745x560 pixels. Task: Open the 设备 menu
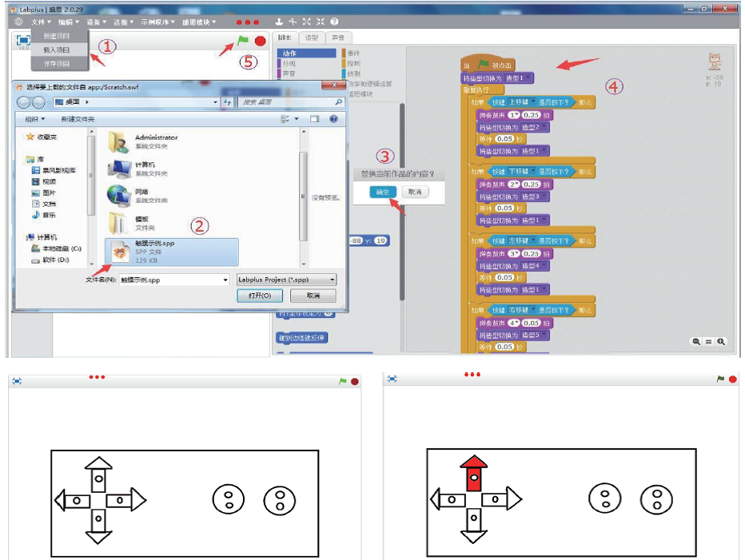(x=96, y=22)
